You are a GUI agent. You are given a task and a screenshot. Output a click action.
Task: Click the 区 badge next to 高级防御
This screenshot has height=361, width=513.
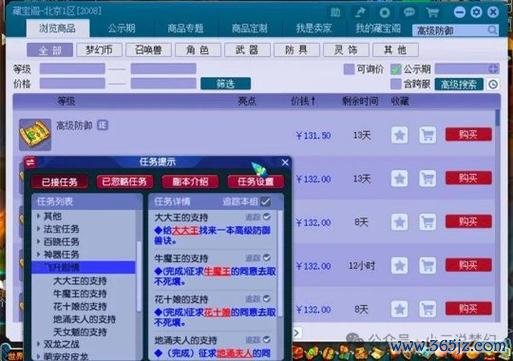pos(102,125)
